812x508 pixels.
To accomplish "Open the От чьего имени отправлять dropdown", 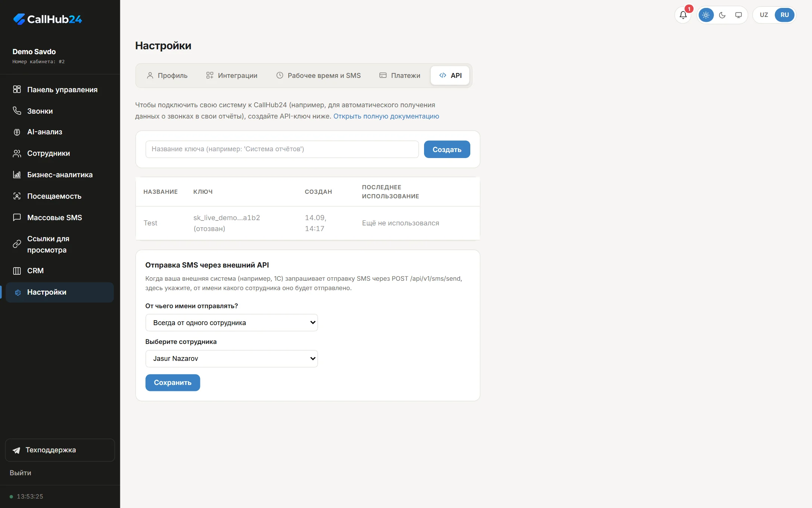I will pyautogui.click(x=232, y=323).
